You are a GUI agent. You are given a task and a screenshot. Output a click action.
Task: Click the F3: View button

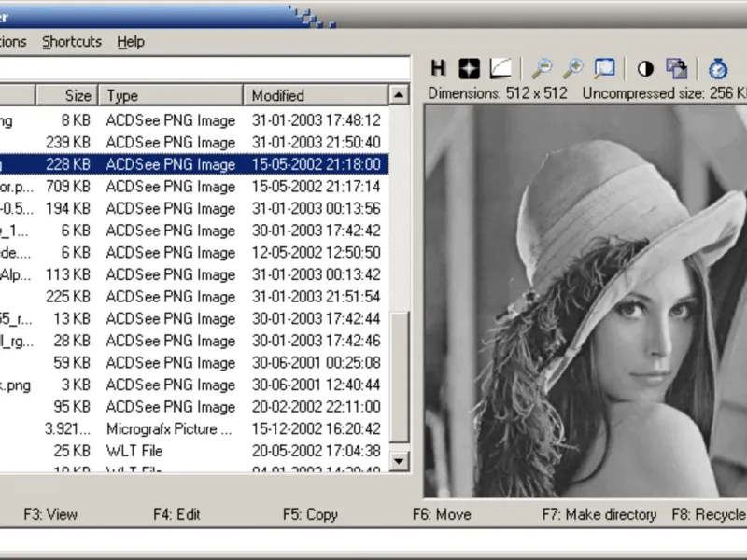tap(50, 514)
